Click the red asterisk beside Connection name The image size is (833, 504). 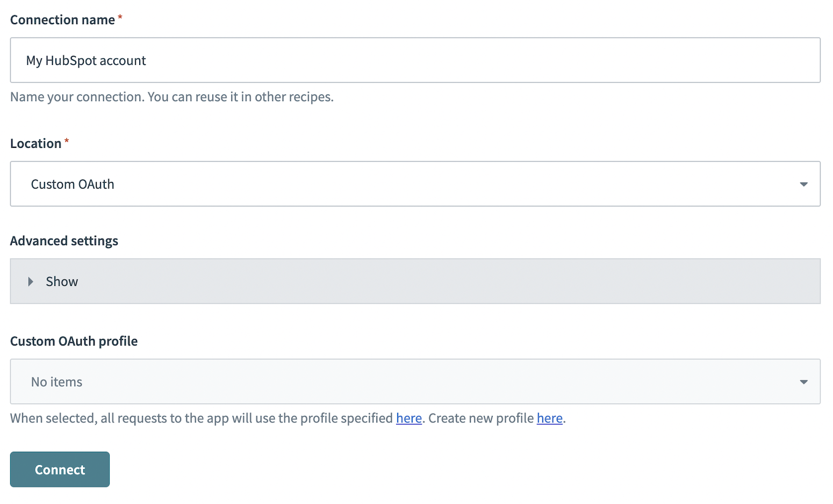120,18
